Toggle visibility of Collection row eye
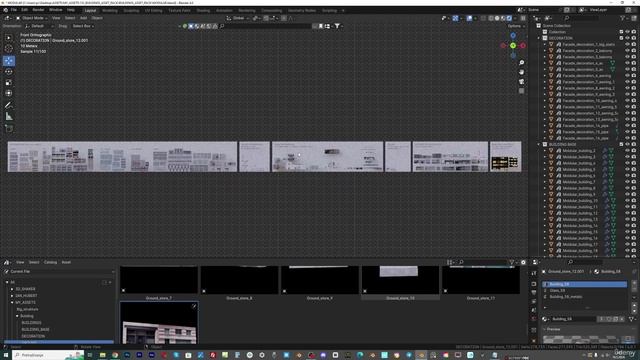 point(627,32)
